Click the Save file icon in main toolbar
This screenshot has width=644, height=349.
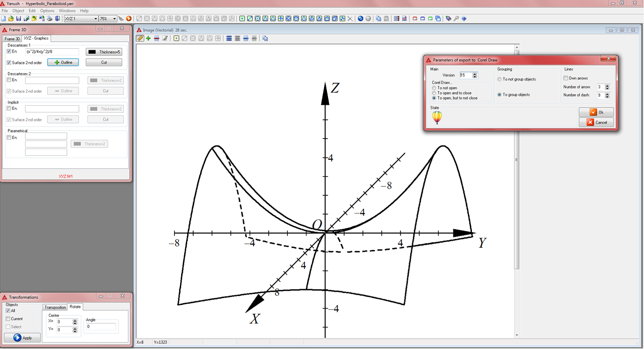point(19,19)
